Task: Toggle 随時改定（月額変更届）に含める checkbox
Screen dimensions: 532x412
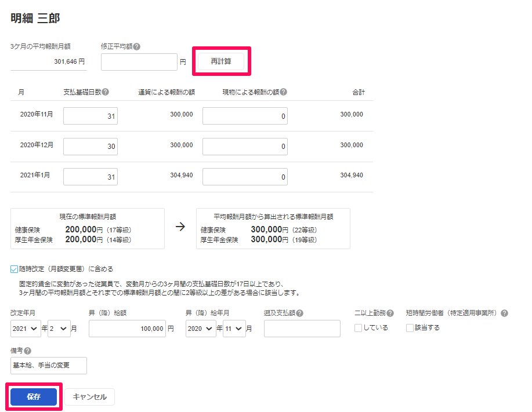Action: coord(14,269)
